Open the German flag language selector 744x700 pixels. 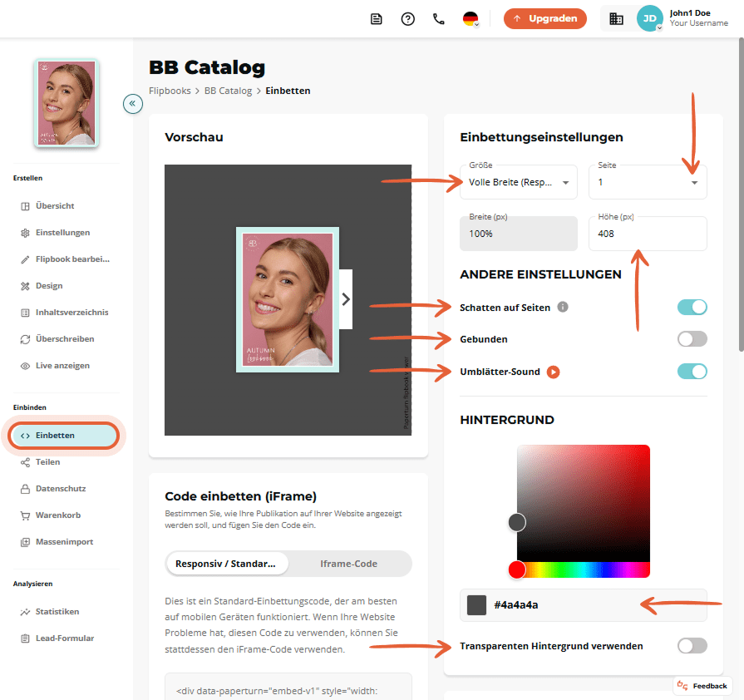click(471, 19)
